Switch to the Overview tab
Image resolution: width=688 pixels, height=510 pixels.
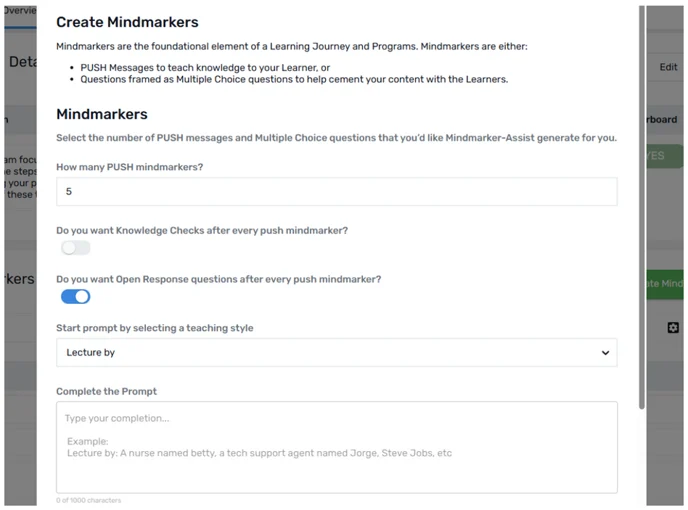(x=20, y=11)
